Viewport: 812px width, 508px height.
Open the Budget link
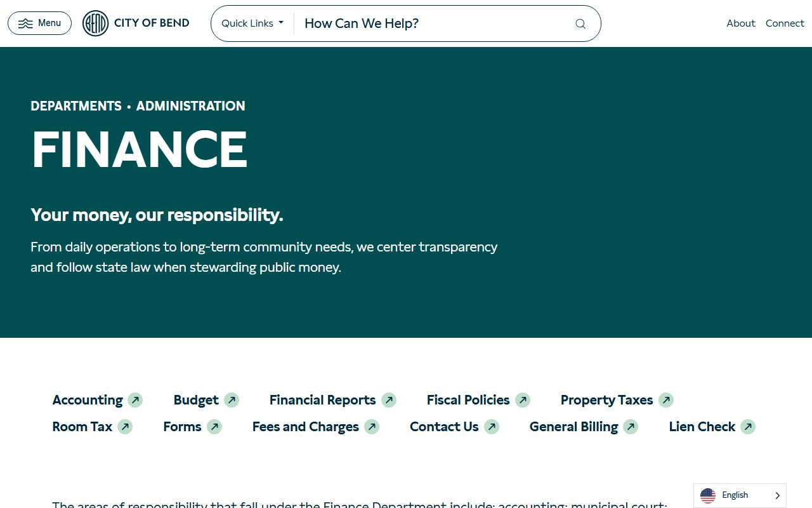tap(196, 400)
